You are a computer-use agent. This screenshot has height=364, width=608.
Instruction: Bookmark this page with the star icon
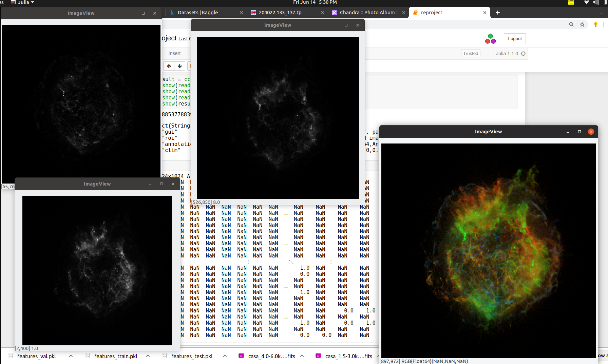pos(582,24)
